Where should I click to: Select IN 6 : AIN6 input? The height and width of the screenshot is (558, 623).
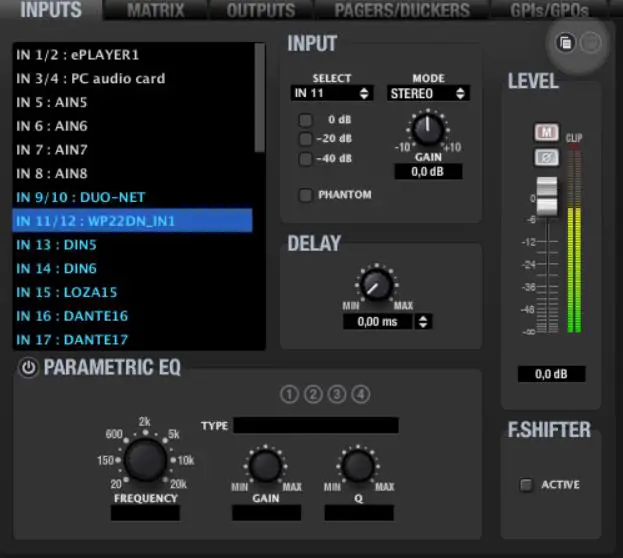tap(133, 126)
